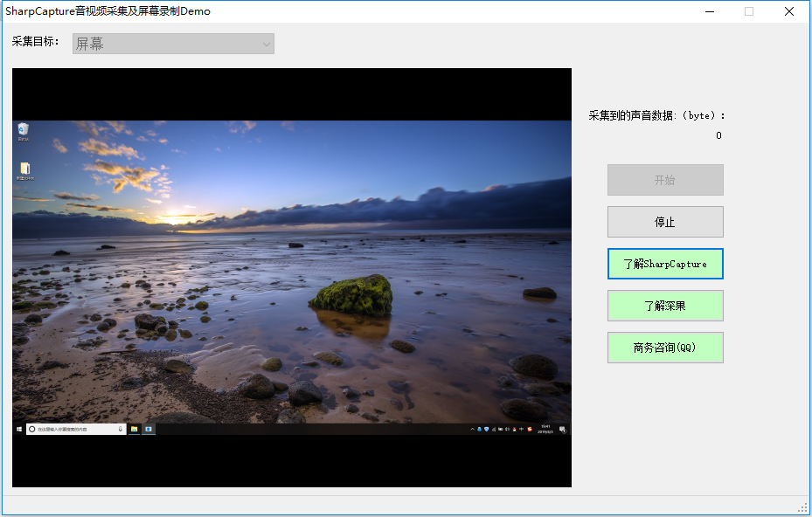Click the taskbar search box in preview
Viewport: 812px width, 517px height.
click(x=76, y=429)
